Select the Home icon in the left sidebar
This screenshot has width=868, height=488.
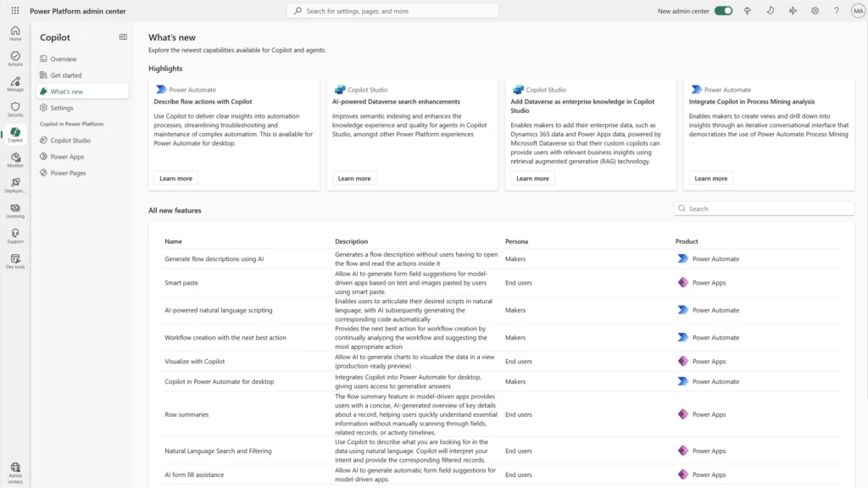pyautogui.click(x=15, y=32)
